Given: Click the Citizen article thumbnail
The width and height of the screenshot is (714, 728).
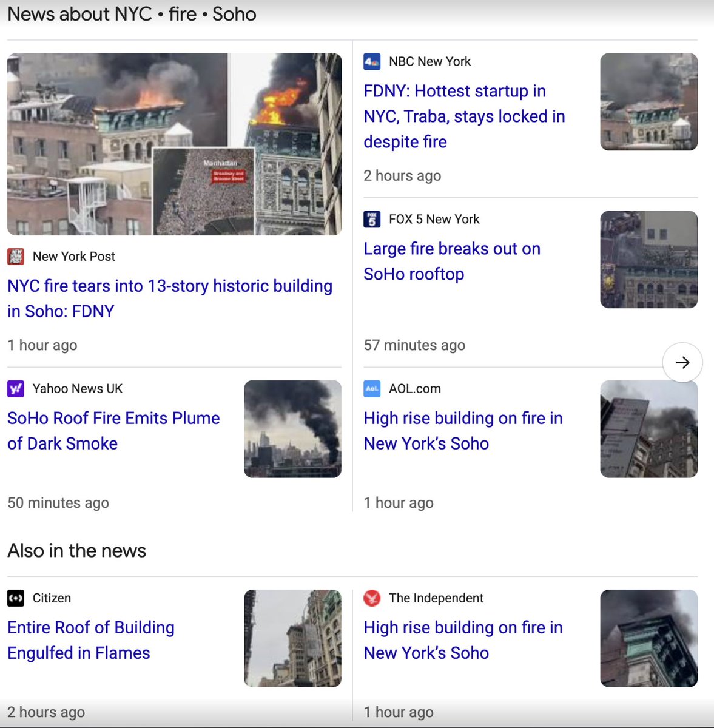Looking at the screenshot, I should (x=293, y=638).
